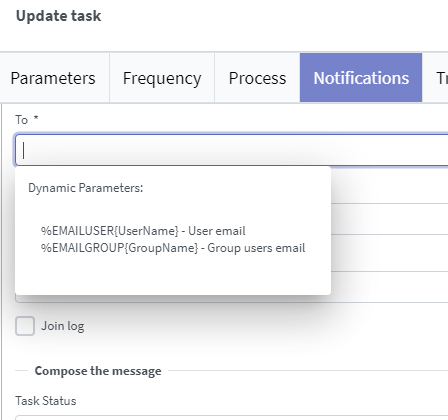Click the Join log label
Viewport: 448px width, 420px height.
click(x=63, y=326)
